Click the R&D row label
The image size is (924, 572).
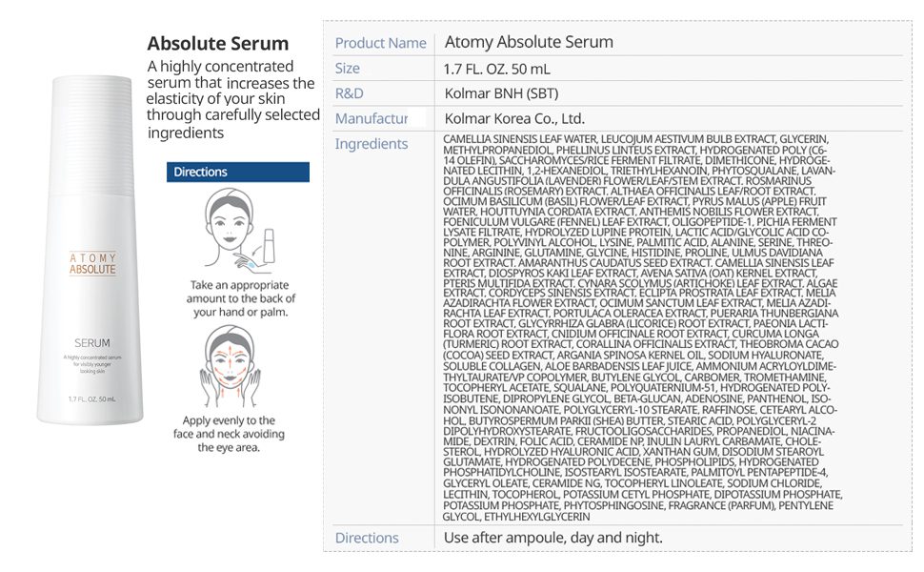[350, 93]
